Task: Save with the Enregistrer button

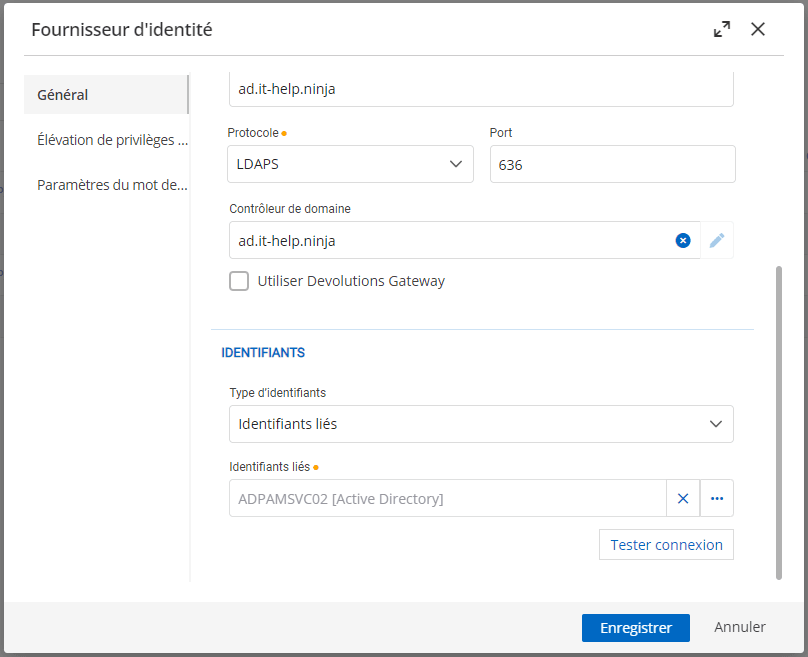Action: 635,628
